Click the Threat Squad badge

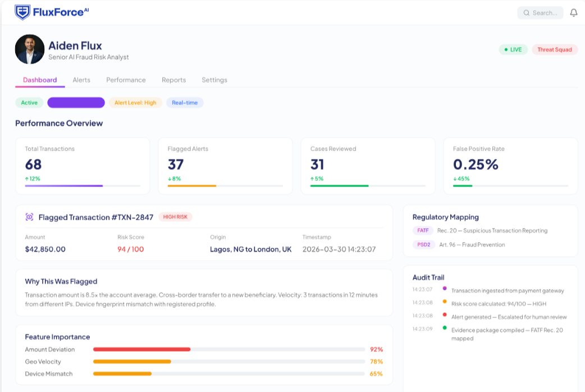pos(555,49)
